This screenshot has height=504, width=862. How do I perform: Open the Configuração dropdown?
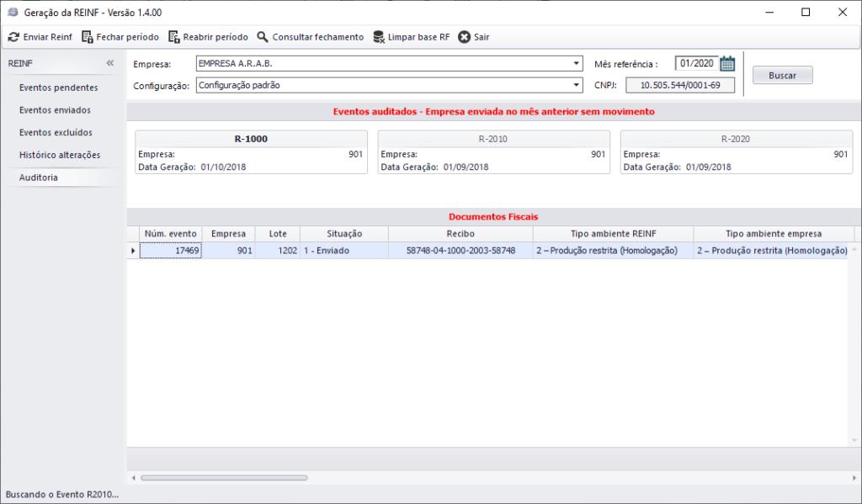tap(577, 84)
